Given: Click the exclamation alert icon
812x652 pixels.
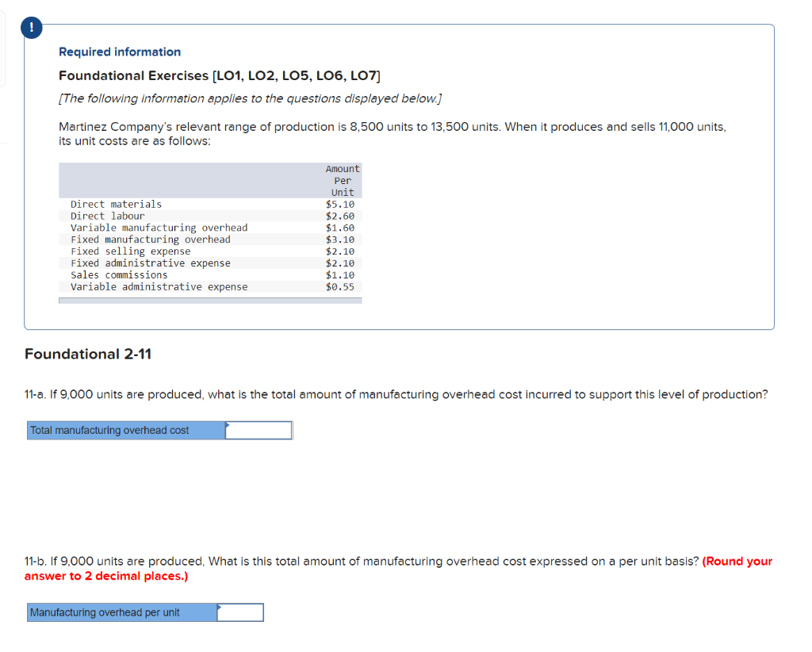Looking at the screenshot, I should click(x=32, y=28).
